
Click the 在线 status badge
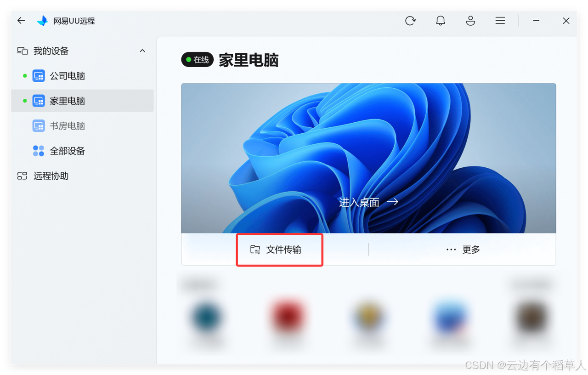198,60
